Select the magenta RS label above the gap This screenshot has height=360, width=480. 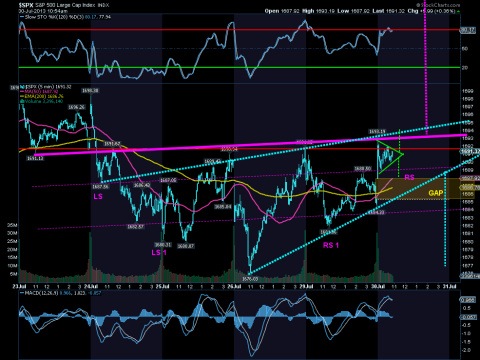pyautogui.click(x=409, y=177)
